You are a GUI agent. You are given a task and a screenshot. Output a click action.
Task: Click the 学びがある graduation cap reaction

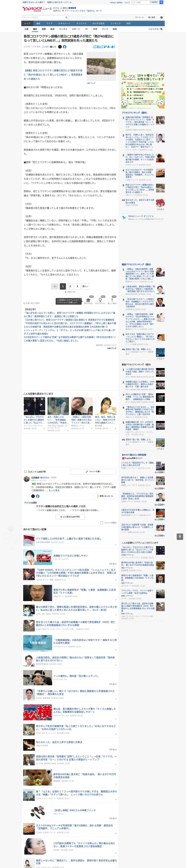[89, 300]
